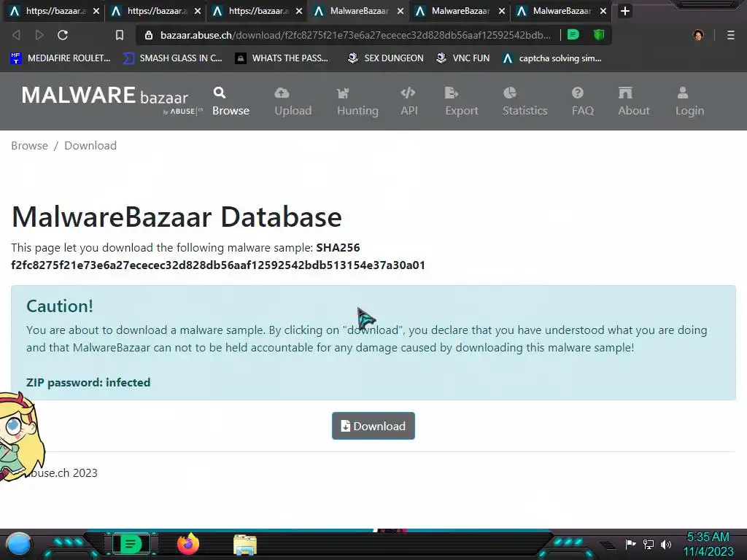Click Browse in the breadcrumb

[29, 146]
